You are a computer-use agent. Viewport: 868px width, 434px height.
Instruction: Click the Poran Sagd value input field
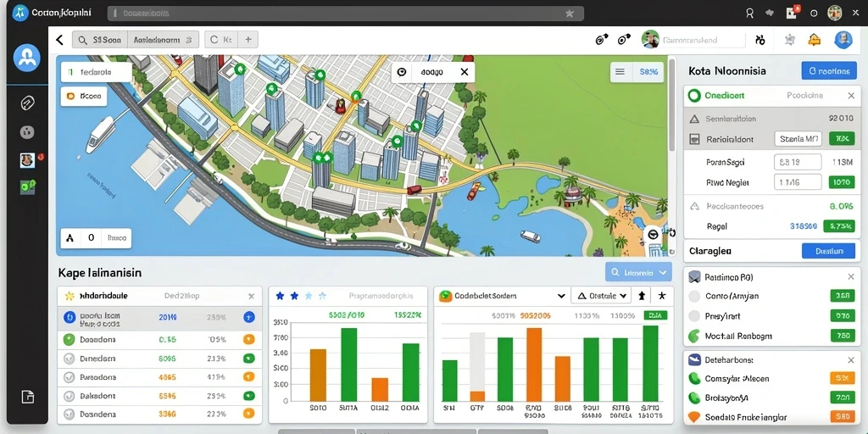click(798, 162)
